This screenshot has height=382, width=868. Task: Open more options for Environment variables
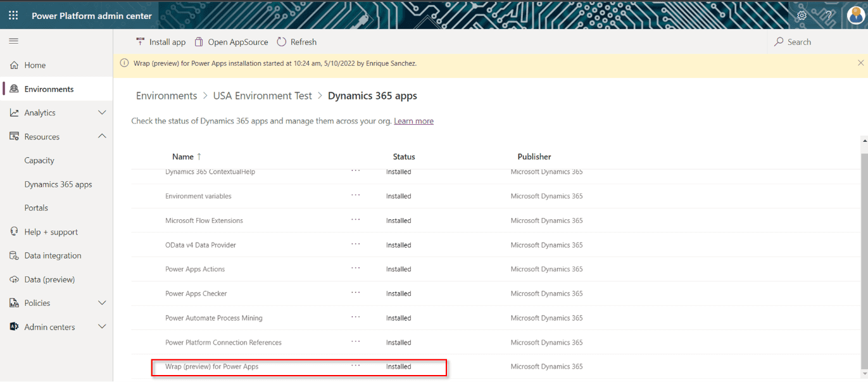356,196
